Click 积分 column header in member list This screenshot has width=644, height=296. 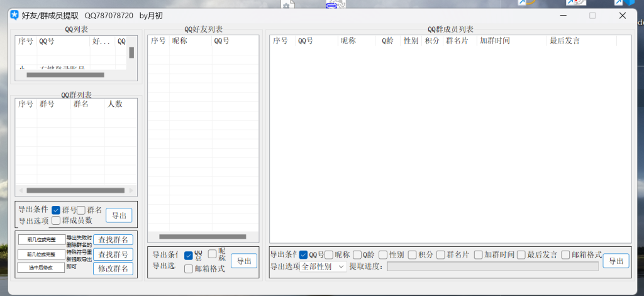pyautogui.click(x=433, y=41)
